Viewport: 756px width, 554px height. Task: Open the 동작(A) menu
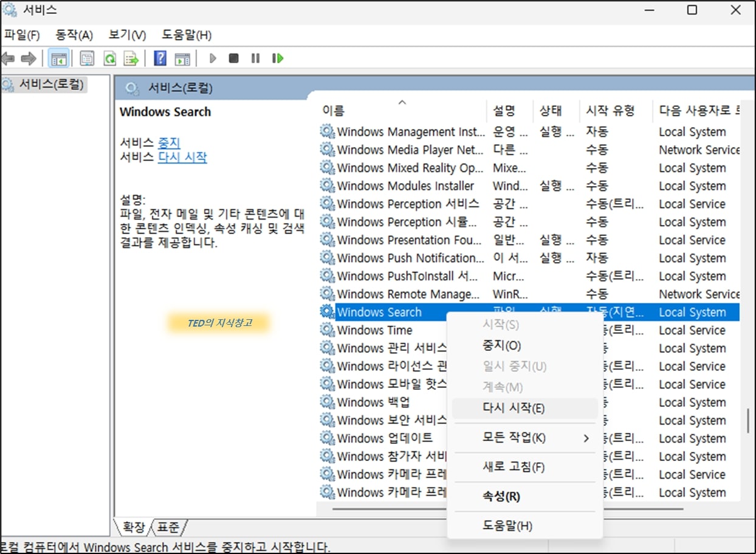point(74,35)
